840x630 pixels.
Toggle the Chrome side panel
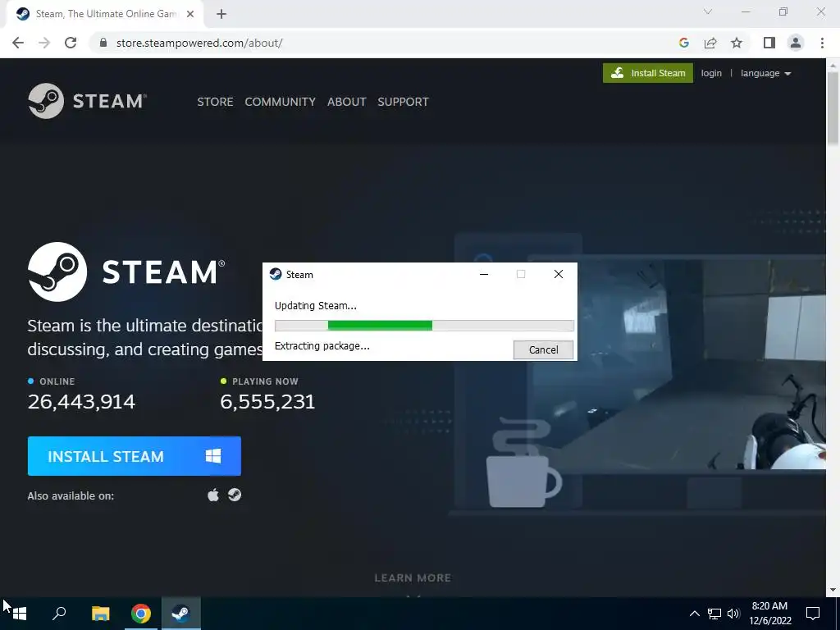(769, 43)
